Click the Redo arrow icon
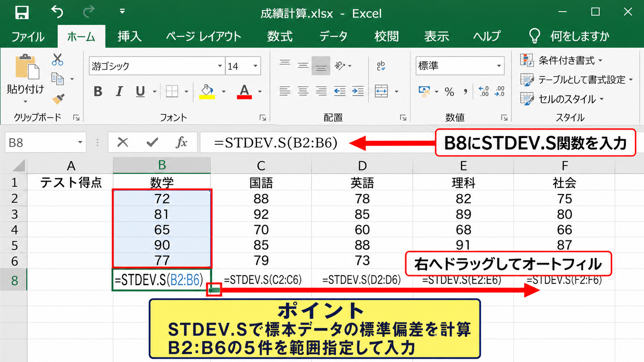This screenshot has height=362, width=644. (89, 12)
